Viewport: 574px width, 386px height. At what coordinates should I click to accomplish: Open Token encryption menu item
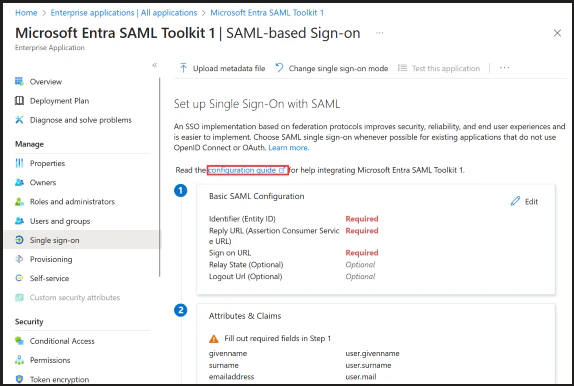(59, 379)
